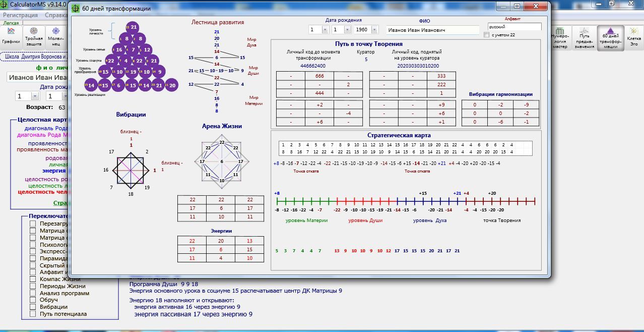Click the table cell containing 444
644x332 pixels.
(x=319, y=93)
